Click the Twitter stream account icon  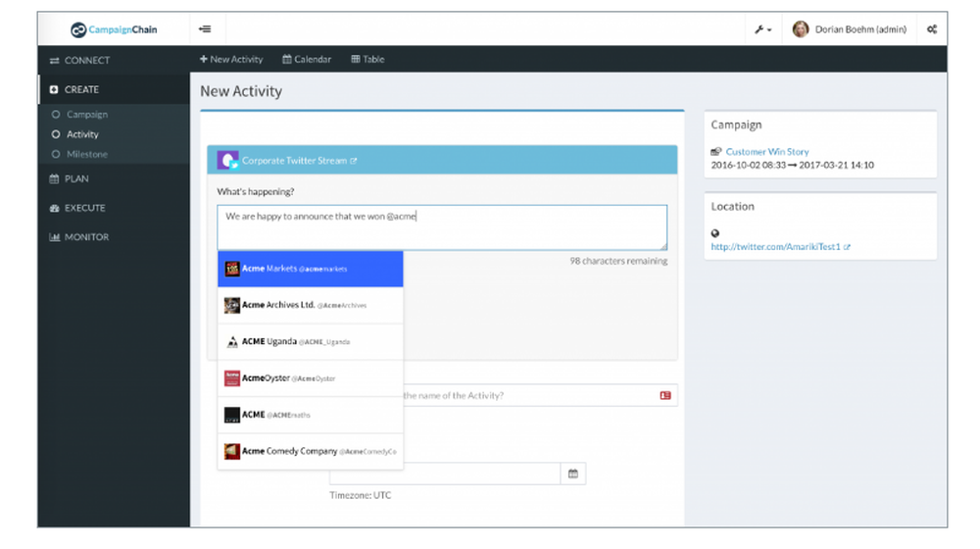tap(227, 160)
